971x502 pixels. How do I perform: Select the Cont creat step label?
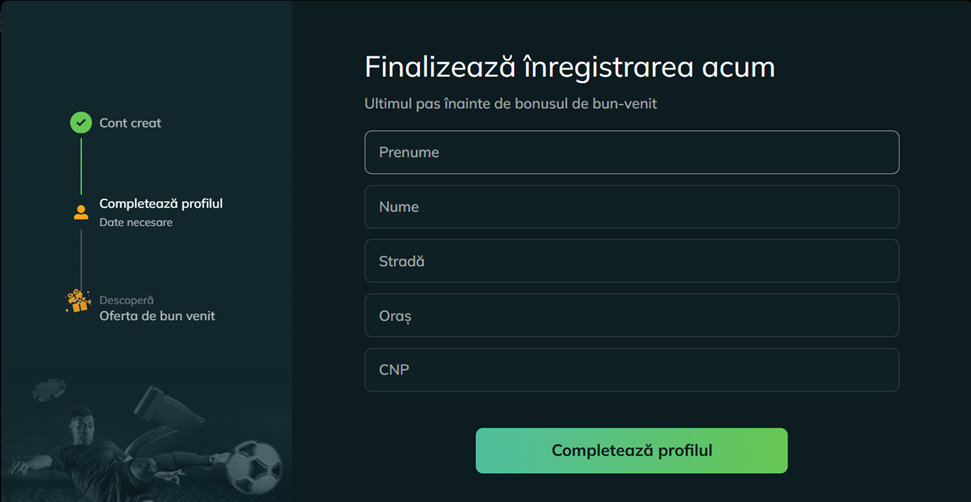(x=130, y=123)
